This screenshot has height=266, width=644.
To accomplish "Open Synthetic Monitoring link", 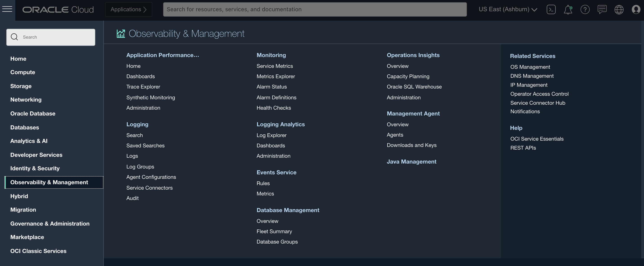I will [x=151, y=98].
